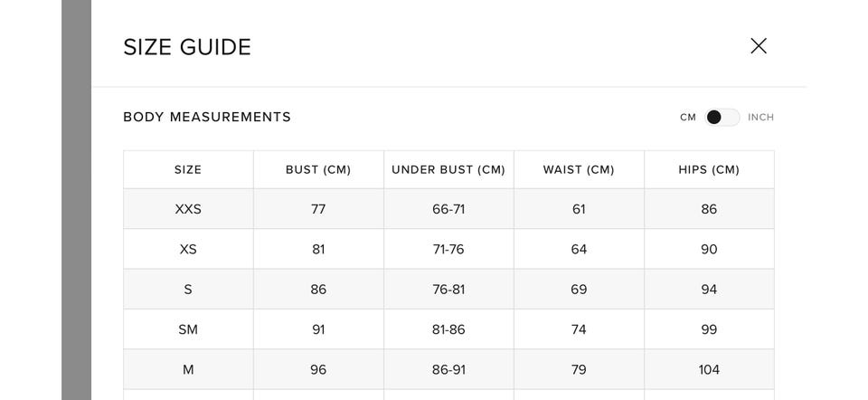Select the M size row label
This screenshot has height=400, width=868.
[188, 369]
